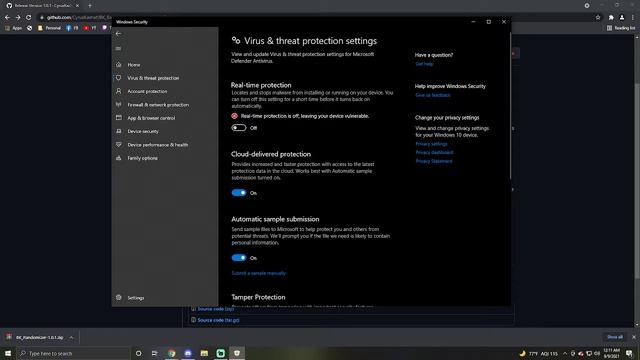This screenshot has height=360, width=640.
Task: Open FB bookmark
Action: (72, 28)
